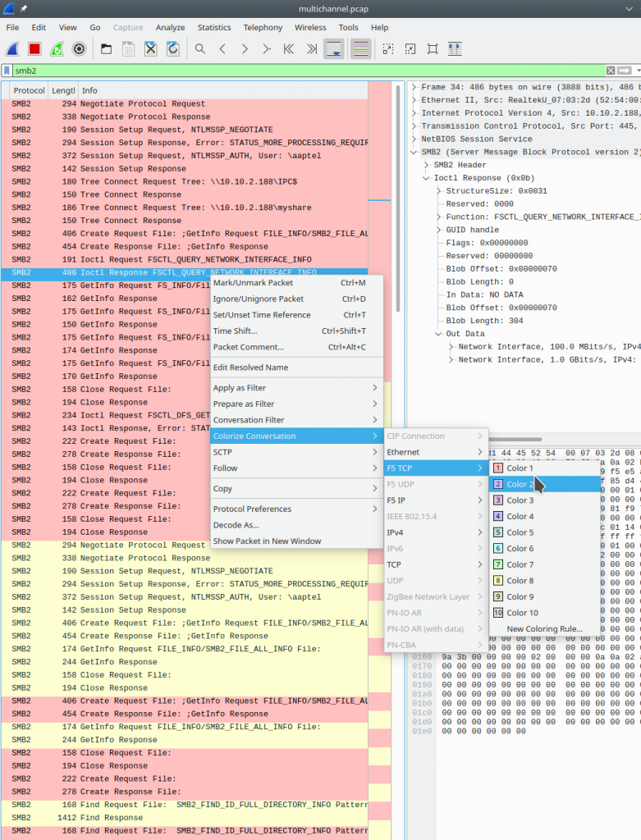Expand NetBIOS Session Service node
Screen dimensions: 641x840
coord(414,139)
